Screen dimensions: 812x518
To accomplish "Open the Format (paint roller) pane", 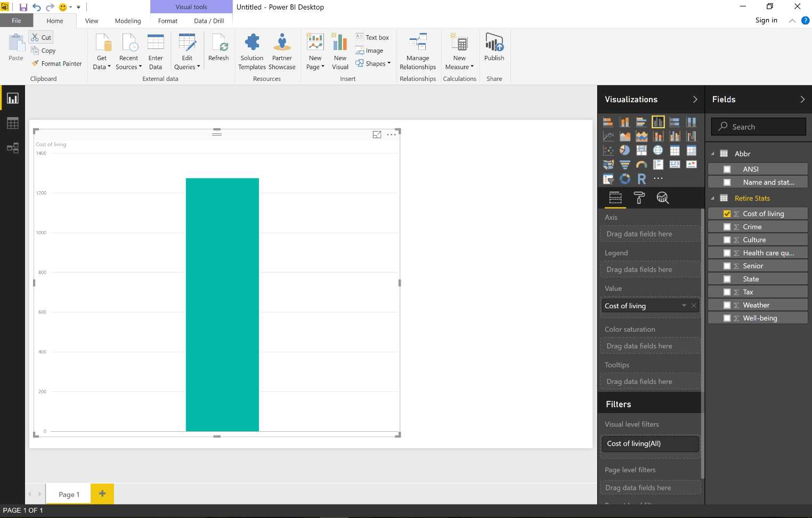I will click(639, 198).
